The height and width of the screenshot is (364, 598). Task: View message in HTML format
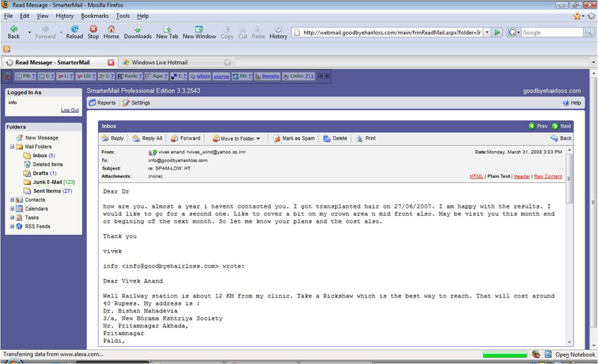pyautogui.click(x=476, y=176)
